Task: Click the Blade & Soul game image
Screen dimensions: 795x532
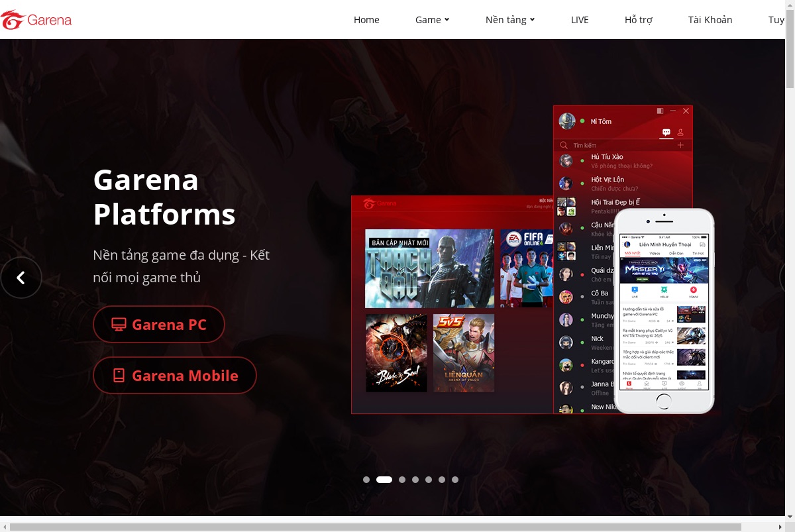Action: [396, 353]
